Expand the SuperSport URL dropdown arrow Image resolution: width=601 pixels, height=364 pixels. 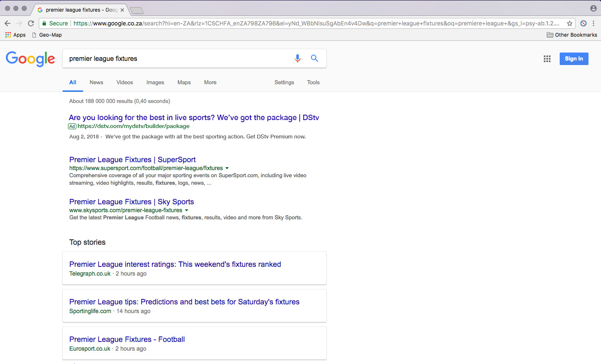[227, 168]
